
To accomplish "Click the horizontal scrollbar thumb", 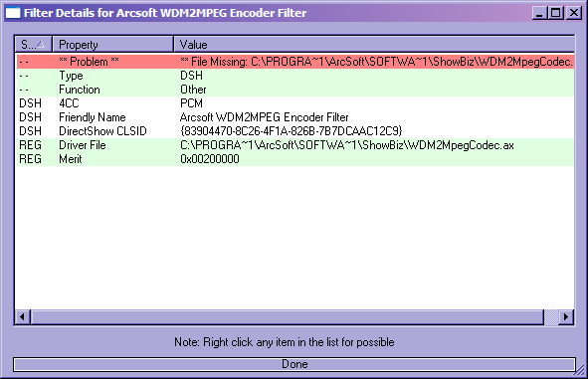I will click(288, 317).
